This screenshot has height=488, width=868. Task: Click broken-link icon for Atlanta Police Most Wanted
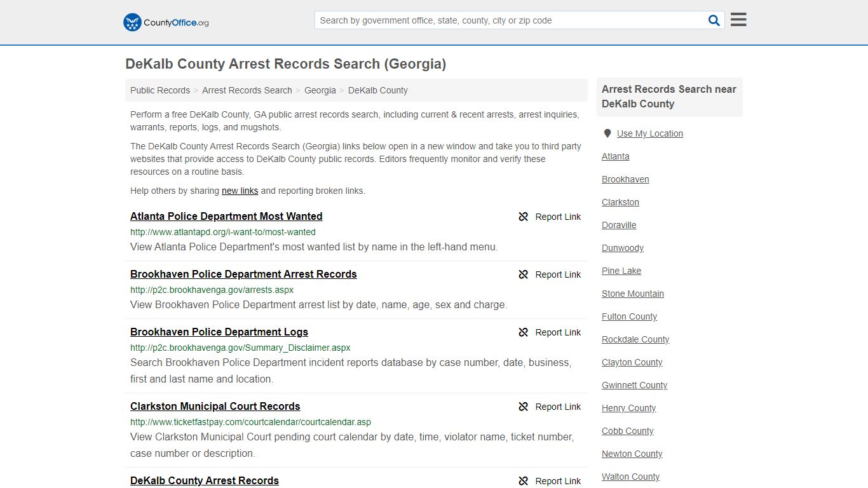click(523, 217)
